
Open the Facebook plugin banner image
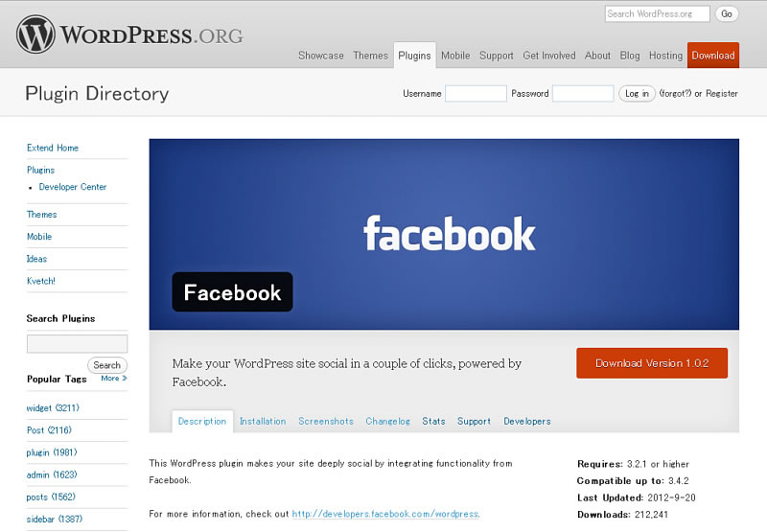(444, 234)
